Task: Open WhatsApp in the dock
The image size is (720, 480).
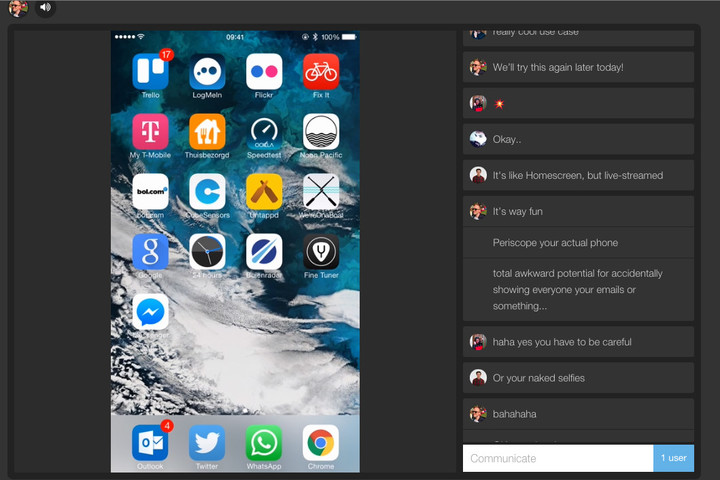Action: pyautogui.click(x=264, y=443)
